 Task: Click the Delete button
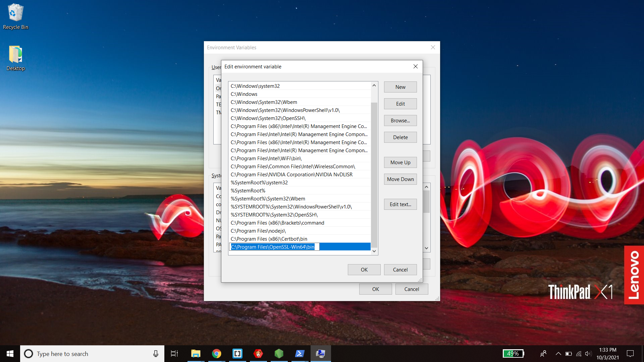[400, 137]
